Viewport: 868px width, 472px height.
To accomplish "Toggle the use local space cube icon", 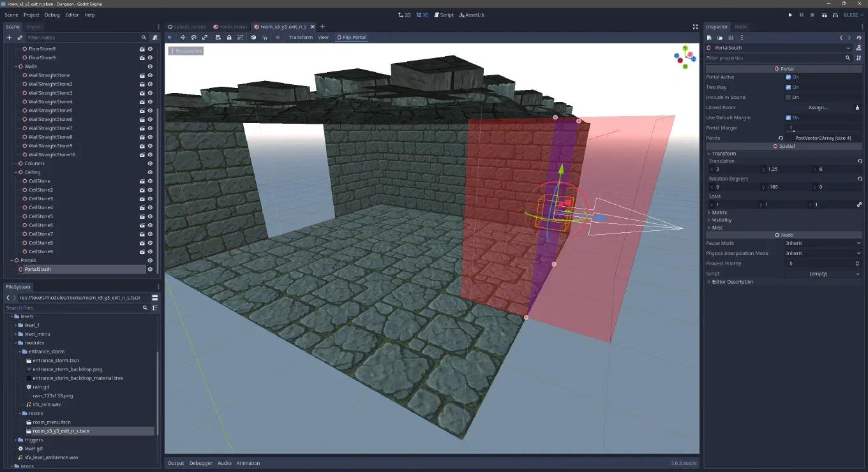I will [x=253, y=37].
